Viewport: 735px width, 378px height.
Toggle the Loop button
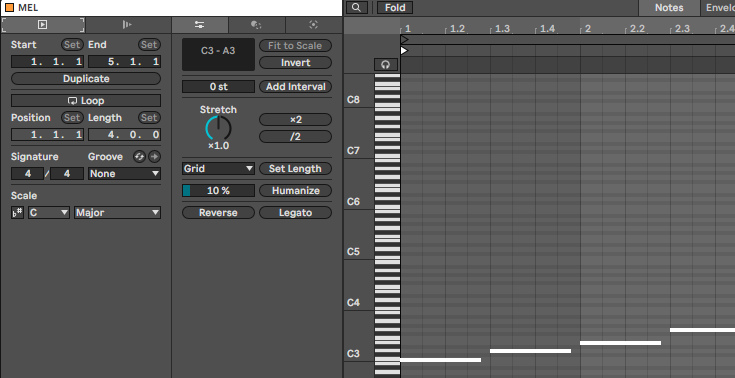pos(86,100)
